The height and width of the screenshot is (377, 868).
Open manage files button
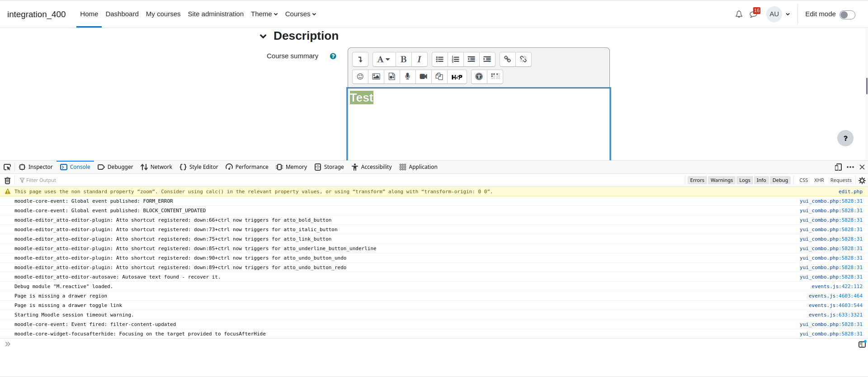point(439,76)
